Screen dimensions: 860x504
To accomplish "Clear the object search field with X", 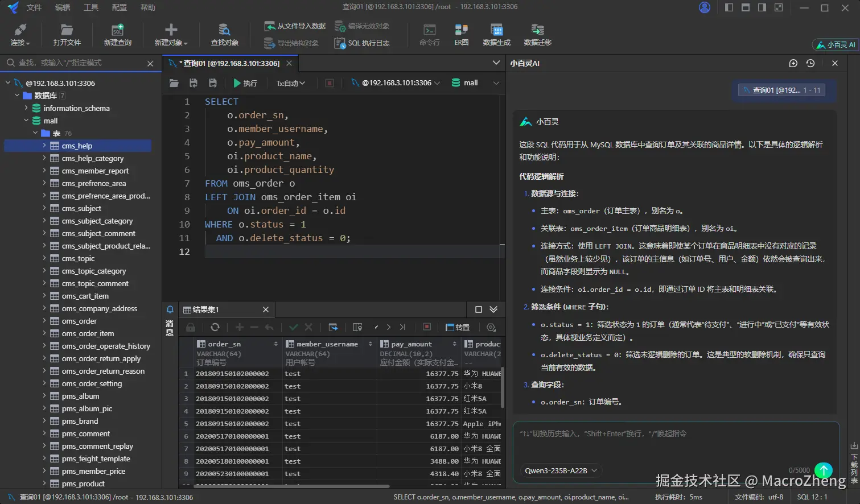I will coord(150,64).
